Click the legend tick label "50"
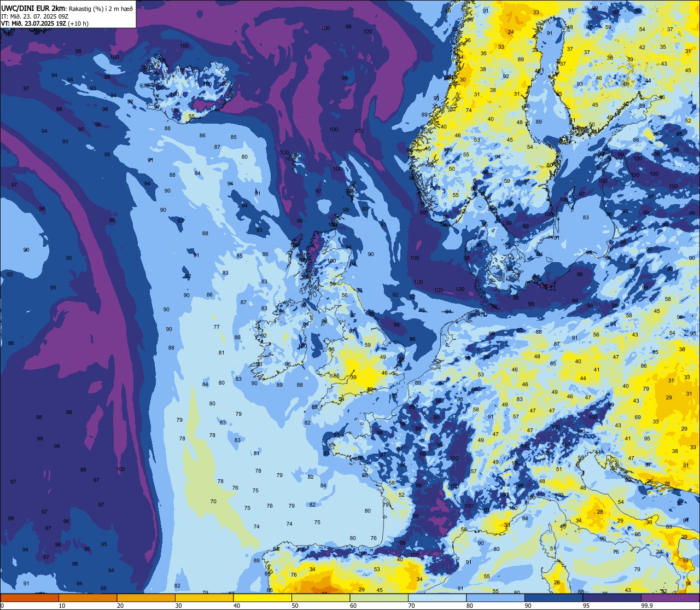Screen dimensions: 700x610 pyautogui.click(x=295, y=606)
